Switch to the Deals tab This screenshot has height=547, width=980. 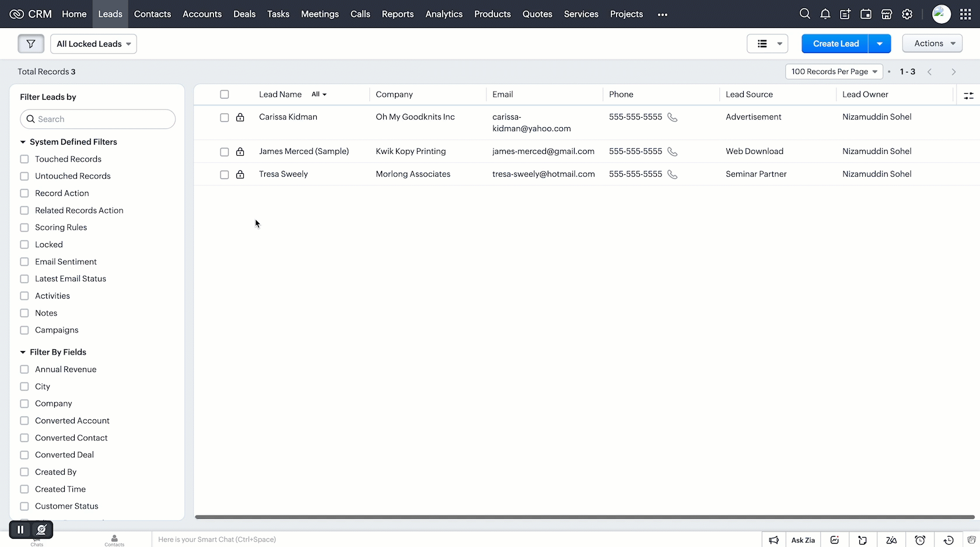click(x=244, y=14)
